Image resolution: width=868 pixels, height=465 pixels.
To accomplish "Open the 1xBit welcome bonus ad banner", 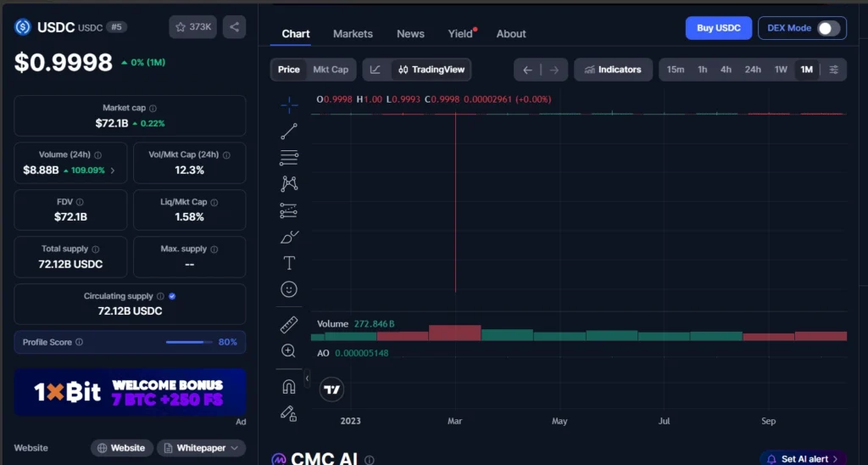I will click(130, 392).
